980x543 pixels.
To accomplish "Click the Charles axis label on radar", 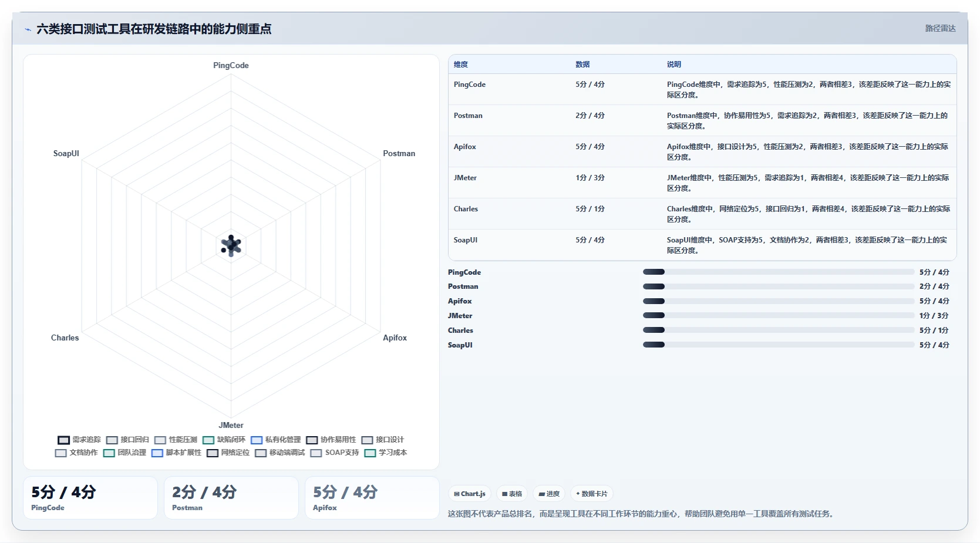I will 65,338.
